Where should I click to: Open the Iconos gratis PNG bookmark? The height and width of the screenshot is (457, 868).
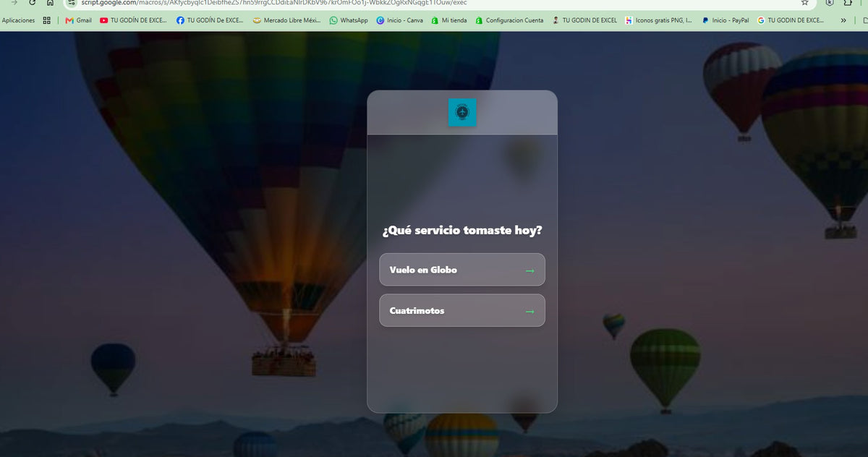pyautogui.click(x=658, y=20)
